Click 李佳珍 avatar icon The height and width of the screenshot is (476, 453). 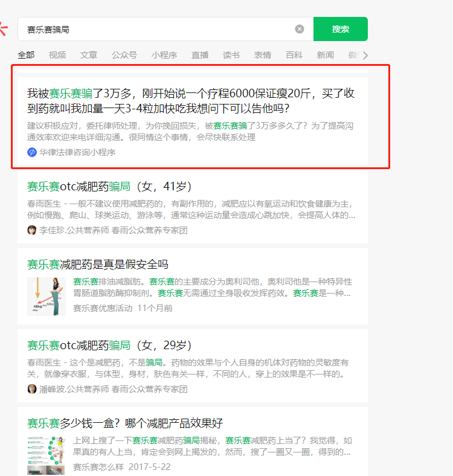pyautogui.click(x=32, y=230)
